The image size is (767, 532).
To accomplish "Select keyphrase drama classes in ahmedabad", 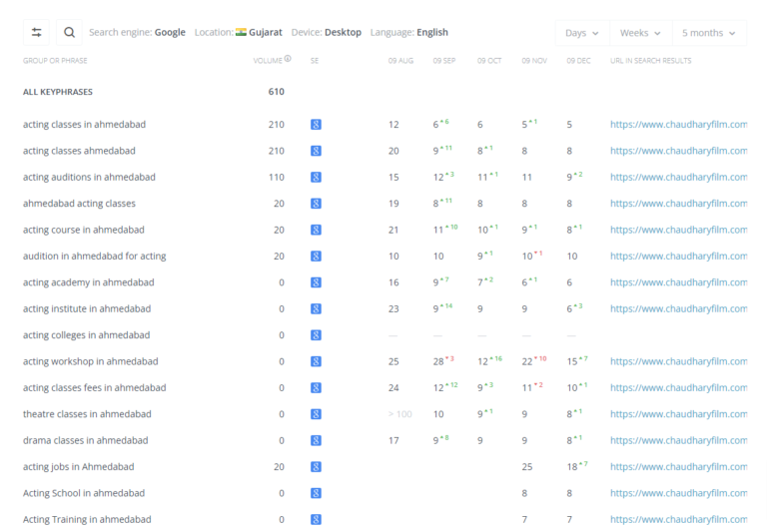I will coord(86,440).
